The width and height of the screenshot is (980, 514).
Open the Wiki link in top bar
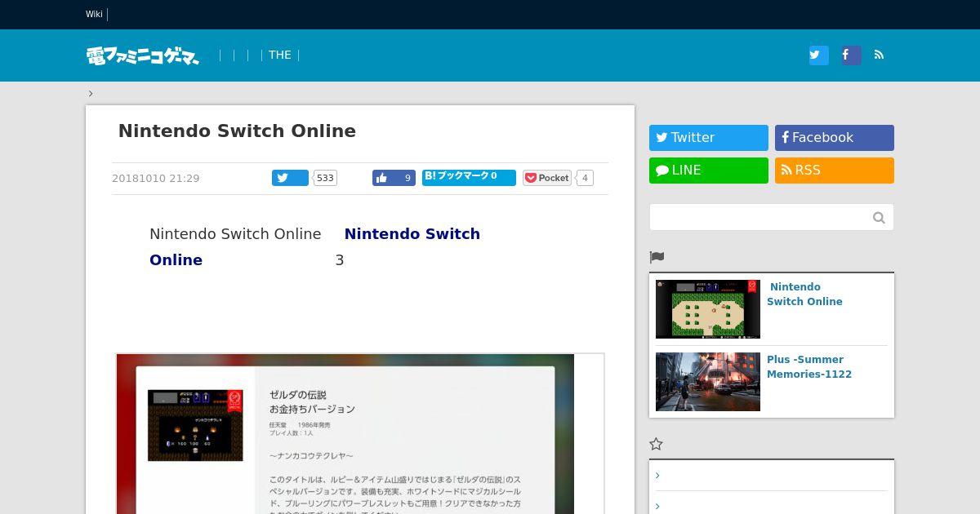click(94, 14)
